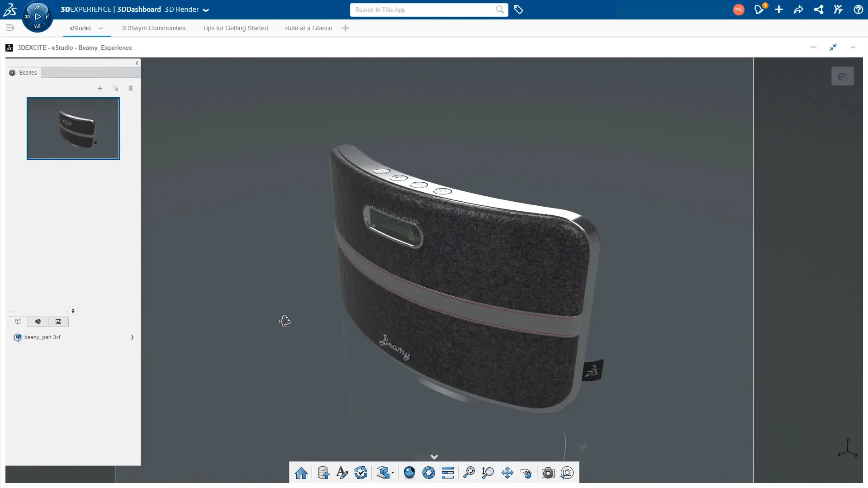
Task: Click the database import icon
Action: click(x=323, y=473)
